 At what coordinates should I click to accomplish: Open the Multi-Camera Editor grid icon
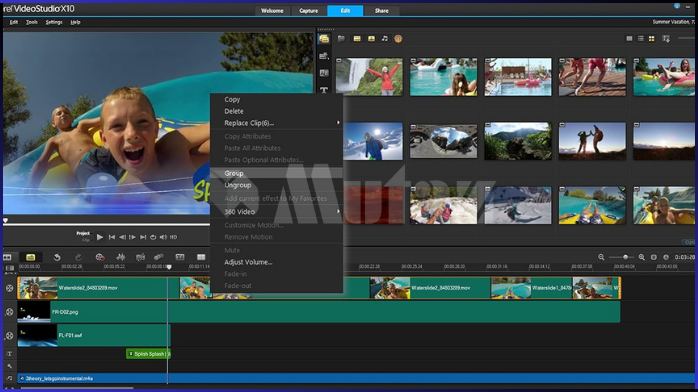201,257
